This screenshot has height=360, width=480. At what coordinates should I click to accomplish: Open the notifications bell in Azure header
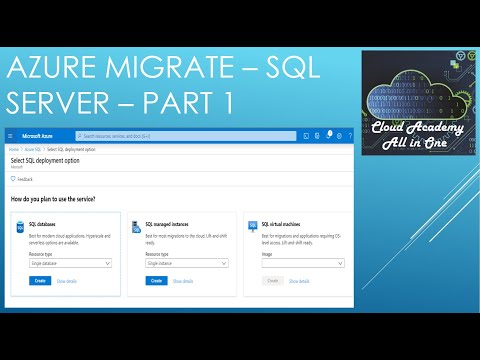coord(328,135)
